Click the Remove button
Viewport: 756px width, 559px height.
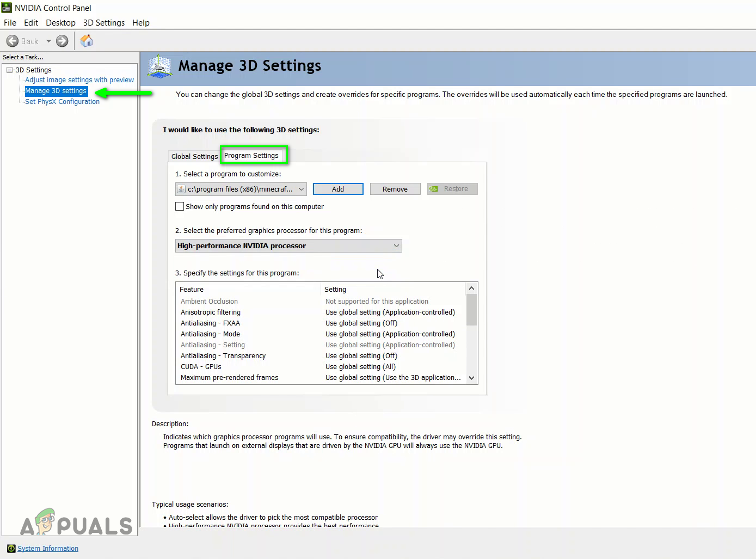point(395,189)
